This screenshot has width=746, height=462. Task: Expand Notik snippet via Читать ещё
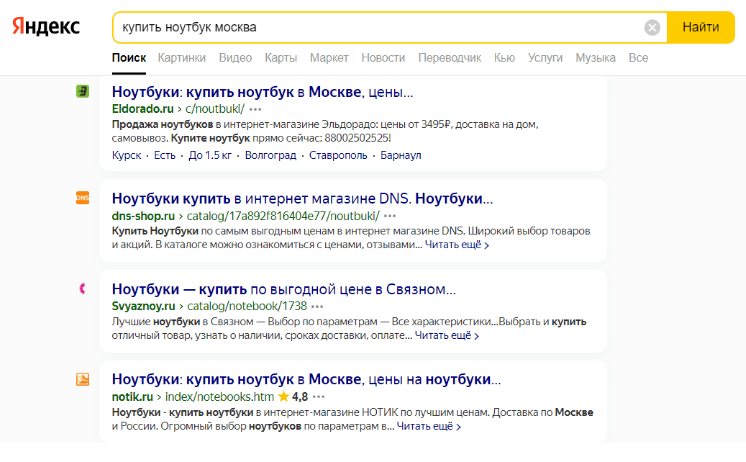point(428,427)
